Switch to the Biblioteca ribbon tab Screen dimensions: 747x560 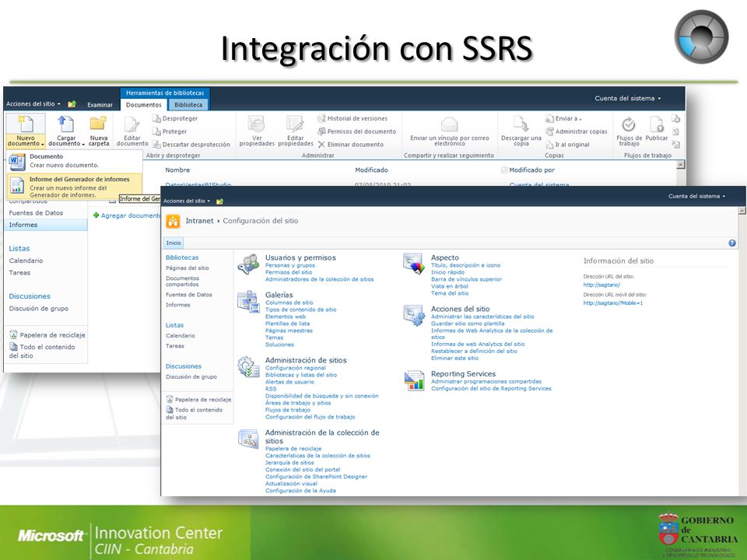(188, 105)
